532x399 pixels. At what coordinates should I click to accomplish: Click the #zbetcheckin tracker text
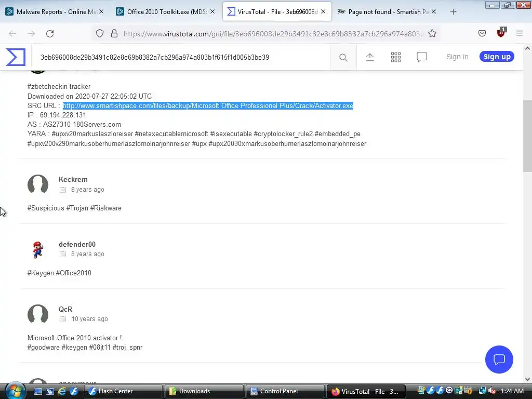(x=59, y=87)
